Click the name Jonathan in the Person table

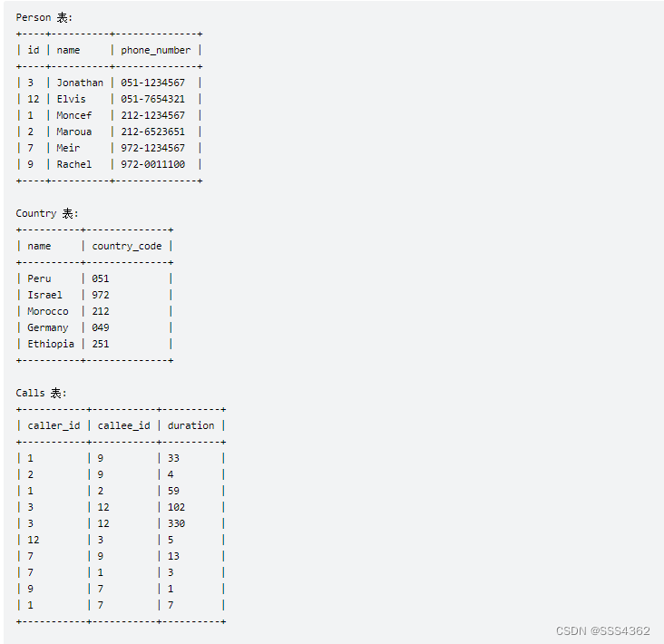pos(80,83)
